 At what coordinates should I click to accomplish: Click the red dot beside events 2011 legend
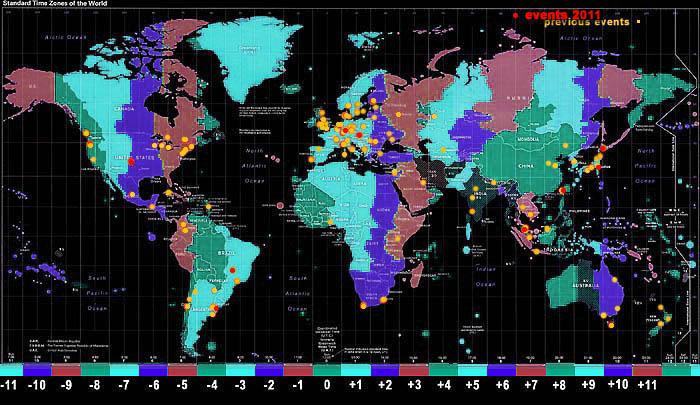(x=517, y=15)
